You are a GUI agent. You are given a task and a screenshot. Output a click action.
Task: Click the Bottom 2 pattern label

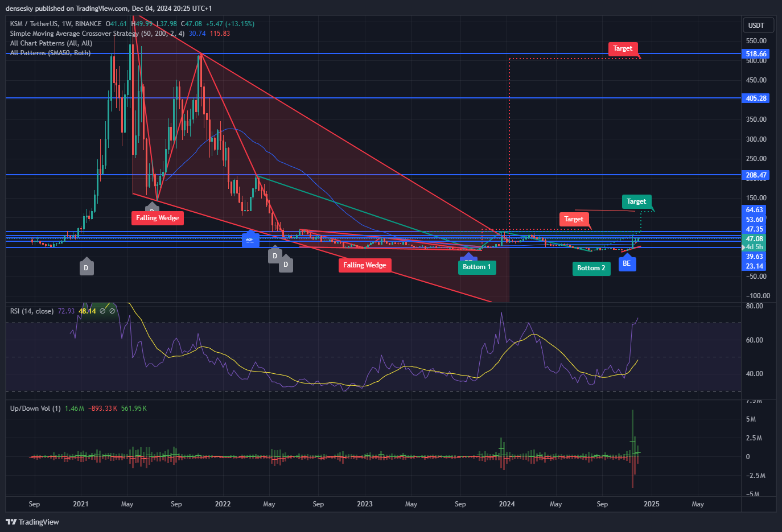tap(591, 268)
